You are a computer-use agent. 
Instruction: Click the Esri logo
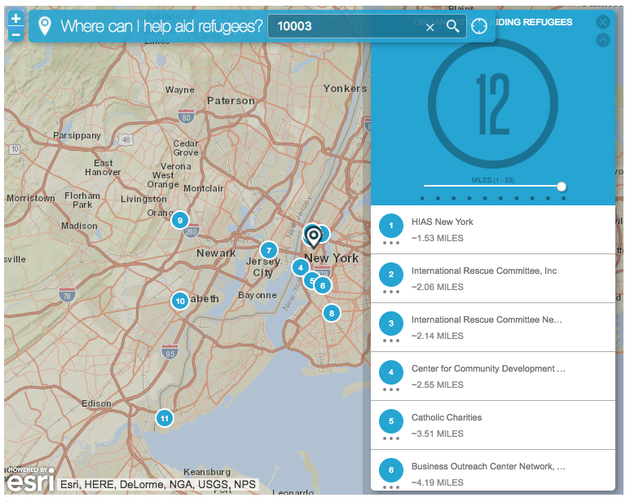click(30, 481)
